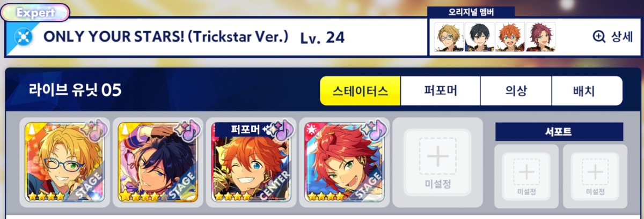Open the 배치 tab
This screenshot has width=644, height=219.
[587, 90]
